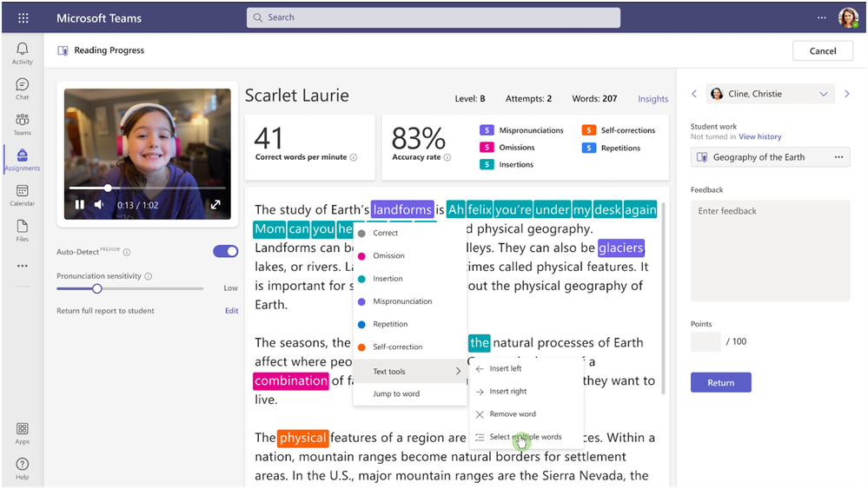Open Geography of the Earth assignment

(770, 157)
